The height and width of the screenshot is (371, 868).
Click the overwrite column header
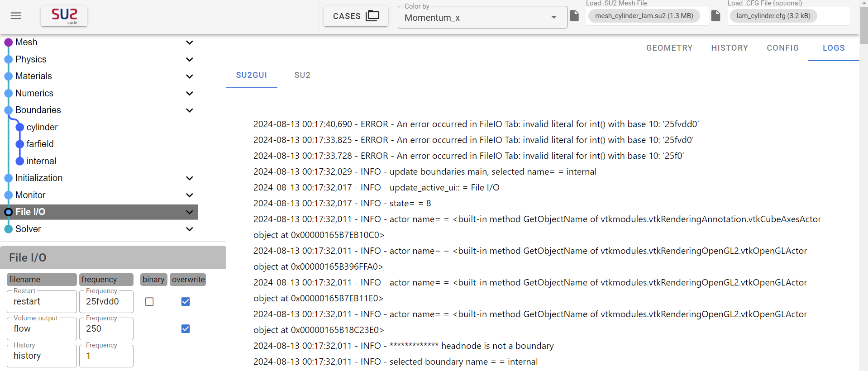[x=188, y=280]
